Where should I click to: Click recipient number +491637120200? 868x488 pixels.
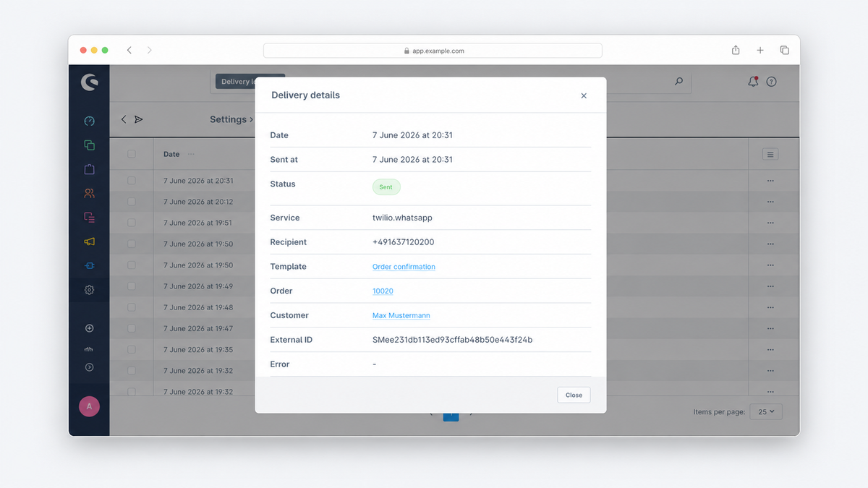(404, 242)
